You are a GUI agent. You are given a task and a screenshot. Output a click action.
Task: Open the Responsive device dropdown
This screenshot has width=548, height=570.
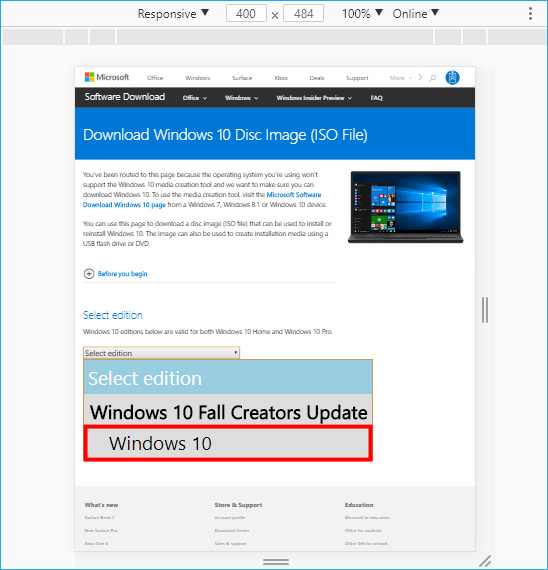pyautogui.click(x=173, y=13)
